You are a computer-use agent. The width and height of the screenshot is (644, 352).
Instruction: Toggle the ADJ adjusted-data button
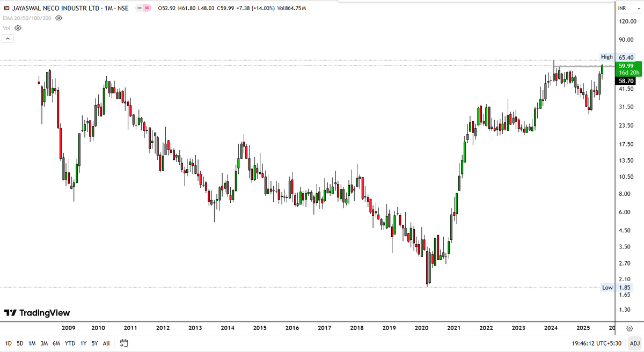tap(635, 343)
